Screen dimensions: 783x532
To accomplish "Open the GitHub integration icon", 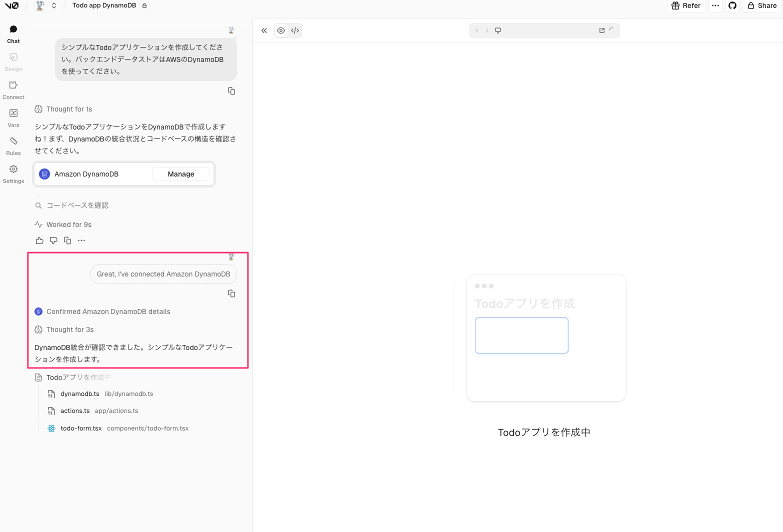I will tap(732, 5).
